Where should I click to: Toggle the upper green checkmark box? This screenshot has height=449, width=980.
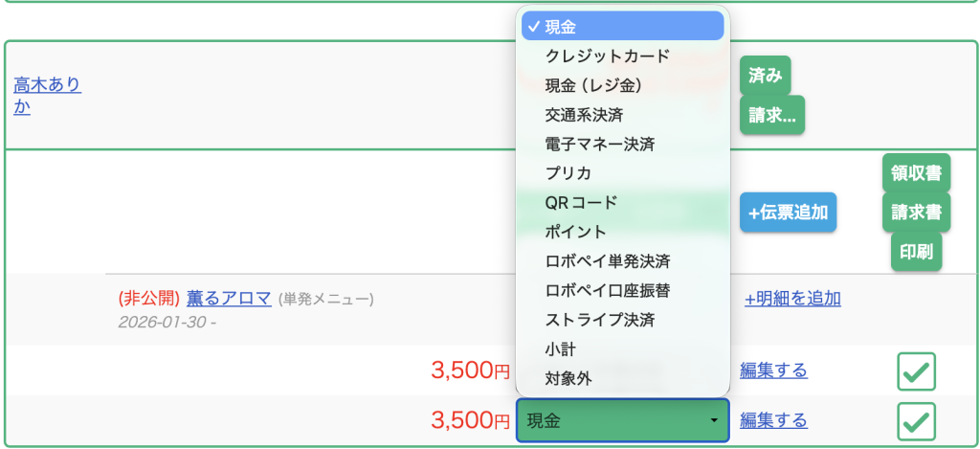tap(916, 371)
